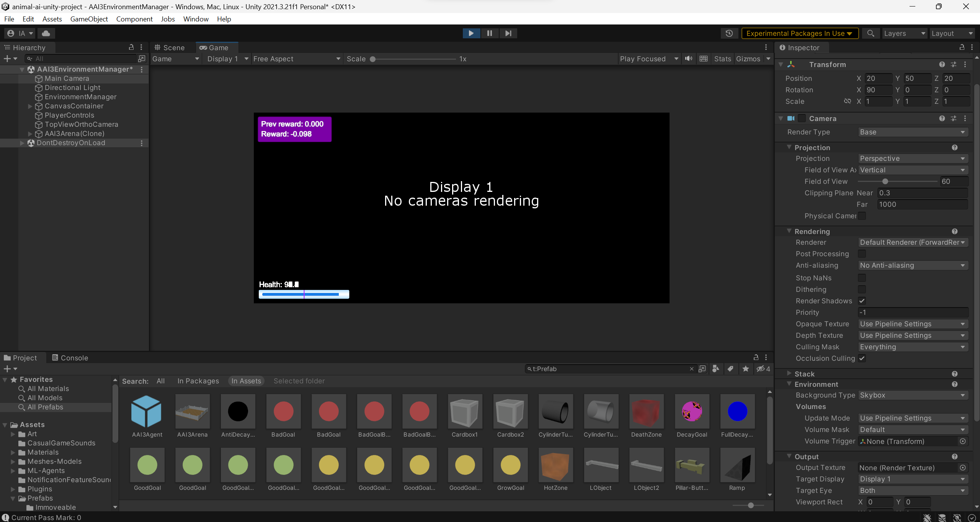Click the search icon beside Experimental Packages

tap(871, 33)
